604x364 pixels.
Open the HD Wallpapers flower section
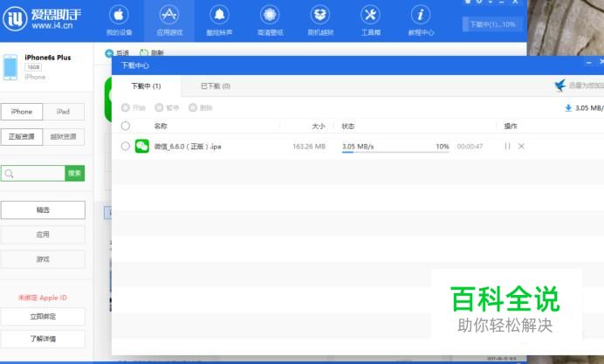point(270,21)
